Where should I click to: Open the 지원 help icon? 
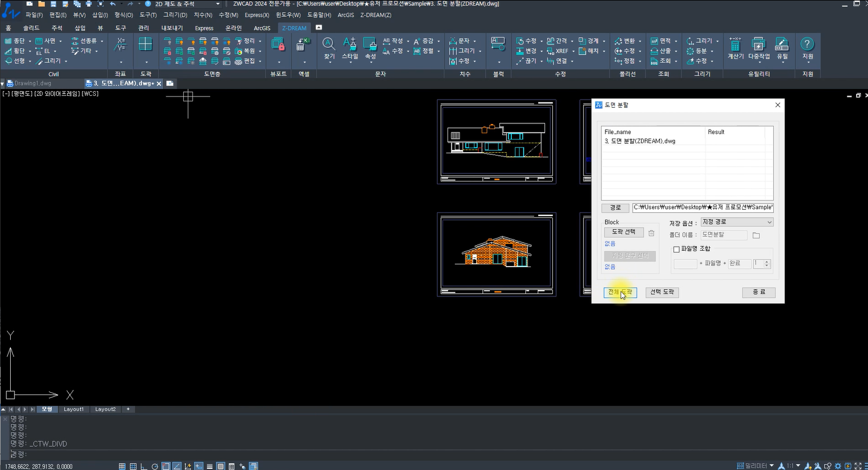tap(808, 48)
